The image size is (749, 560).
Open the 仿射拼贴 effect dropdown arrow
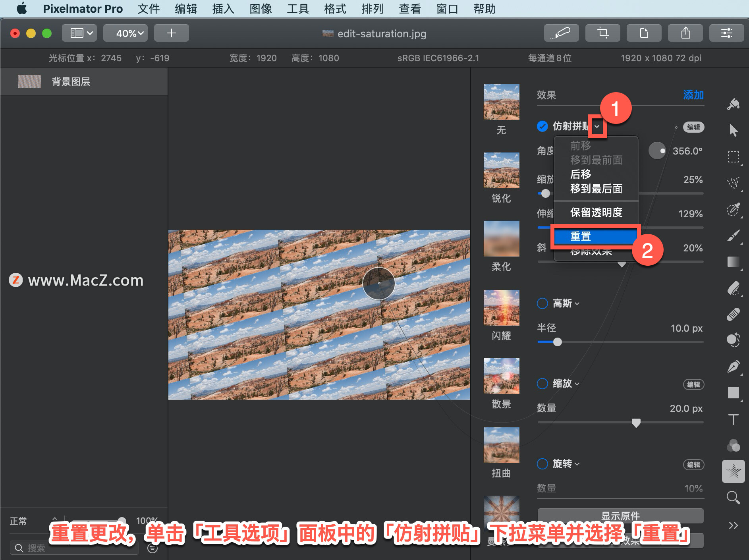597,127
